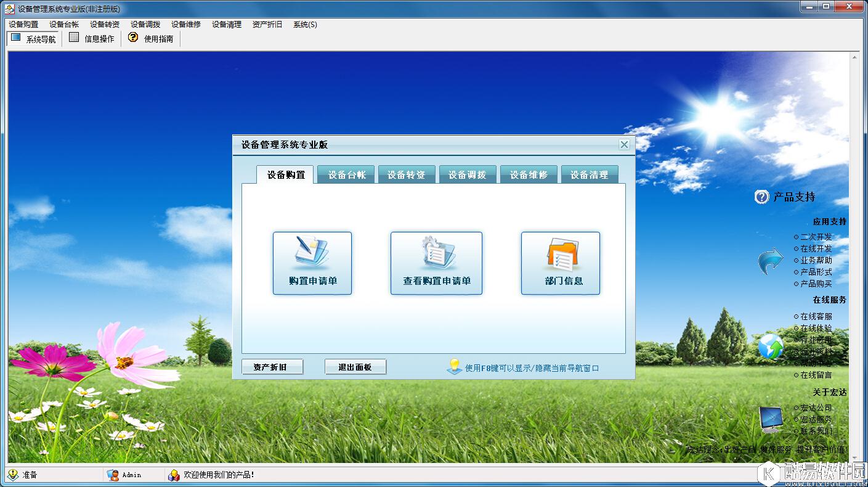The image size is (868, 487).
Task: Switch to the 设备维修 tab
Action: pyautogui.click(x=529, y=174)
